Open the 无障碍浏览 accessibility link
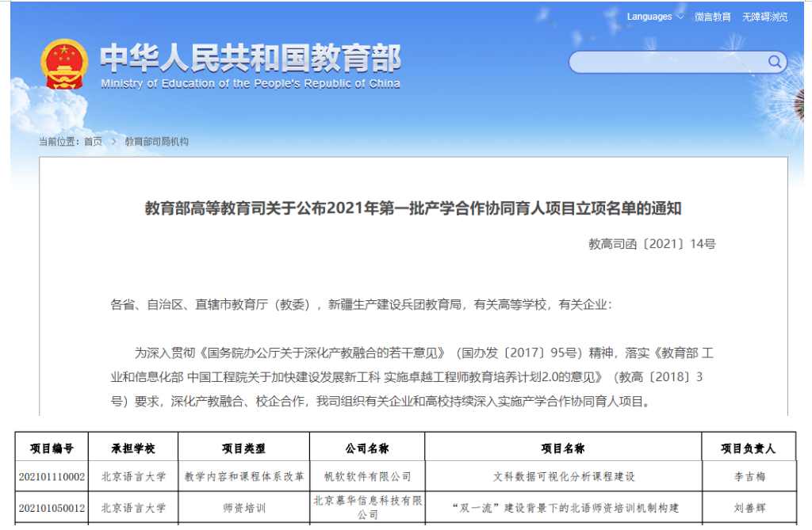Image resolution: width=812 pixels, height=530 pixels. [x=763, y=16]
